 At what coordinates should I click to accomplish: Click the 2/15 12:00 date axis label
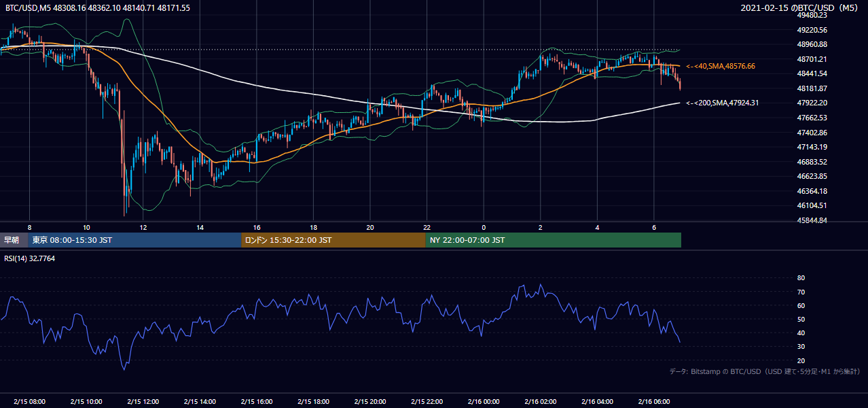143,402
